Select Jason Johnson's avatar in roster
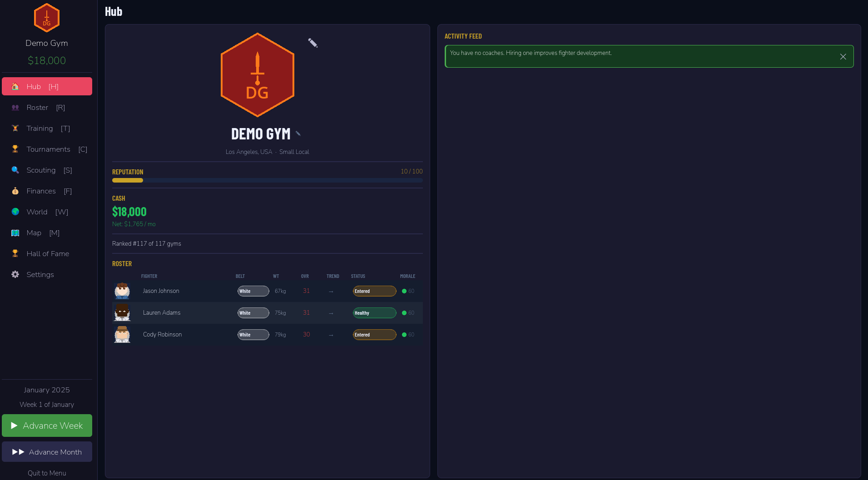This screenshot has width=868, height=480. 122,291
